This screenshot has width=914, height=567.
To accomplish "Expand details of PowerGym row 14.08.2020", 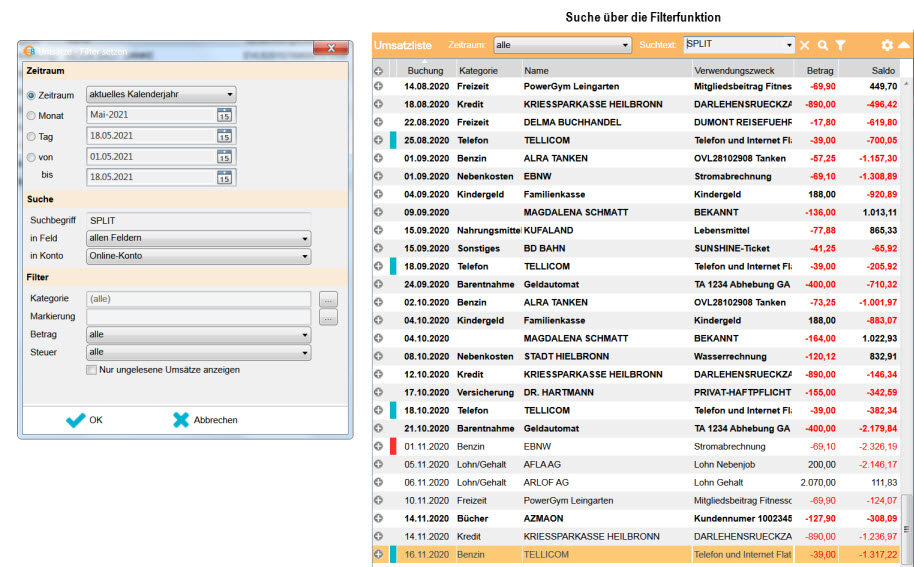I will tap(378, 86).
